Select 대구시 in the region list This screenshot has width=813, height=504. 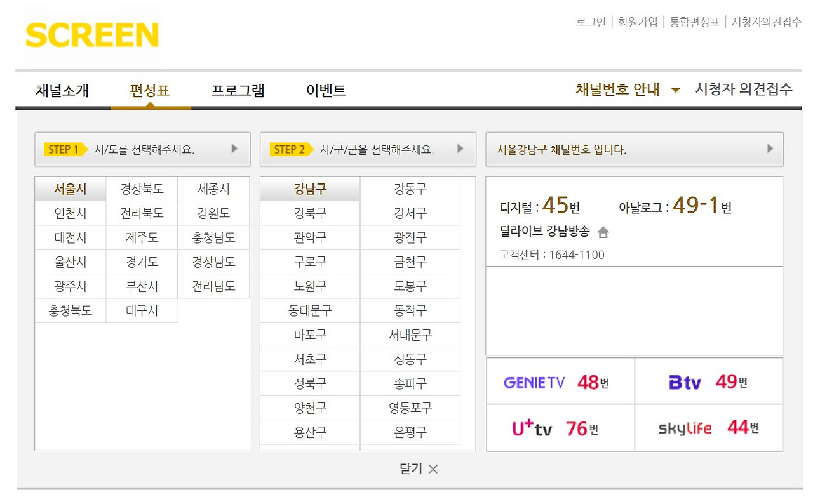click(x=142, y=311)
